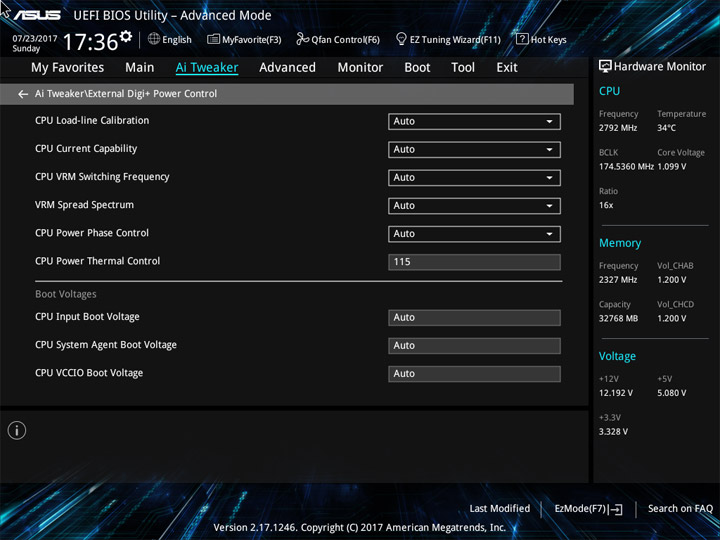Click the globe language icon
The width and height of the screenshot is (720, 540).
click(x=154, y=39)
